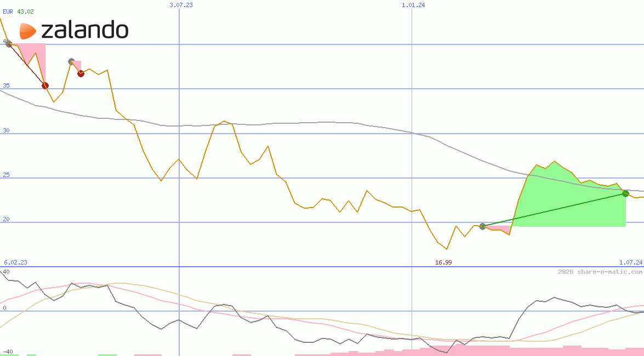This screenshot has height=356, width=644.
Task: Click the 1.01.24 date label
Action: (413, 5)
